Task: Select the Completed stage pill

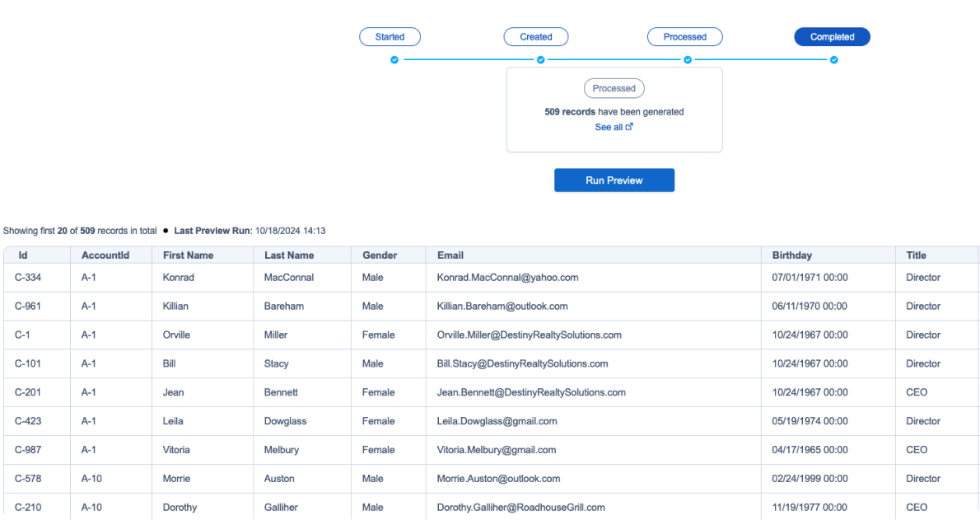Action: 832,37
